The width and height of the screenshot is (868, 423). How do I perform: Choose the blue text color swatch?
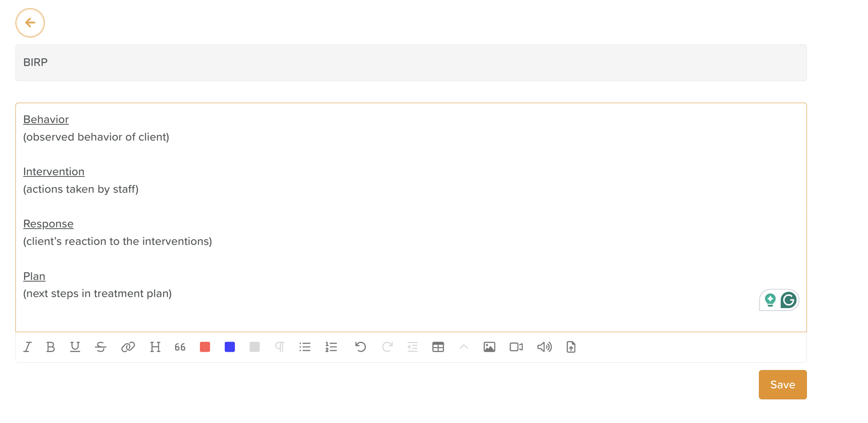click(x=230, y=347)
